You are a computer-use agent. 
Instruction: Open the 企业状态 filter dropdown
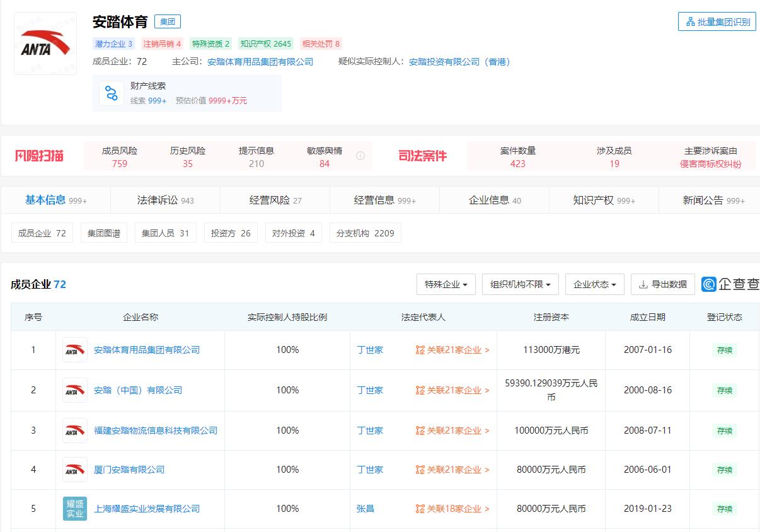click(x=594, y=284)
